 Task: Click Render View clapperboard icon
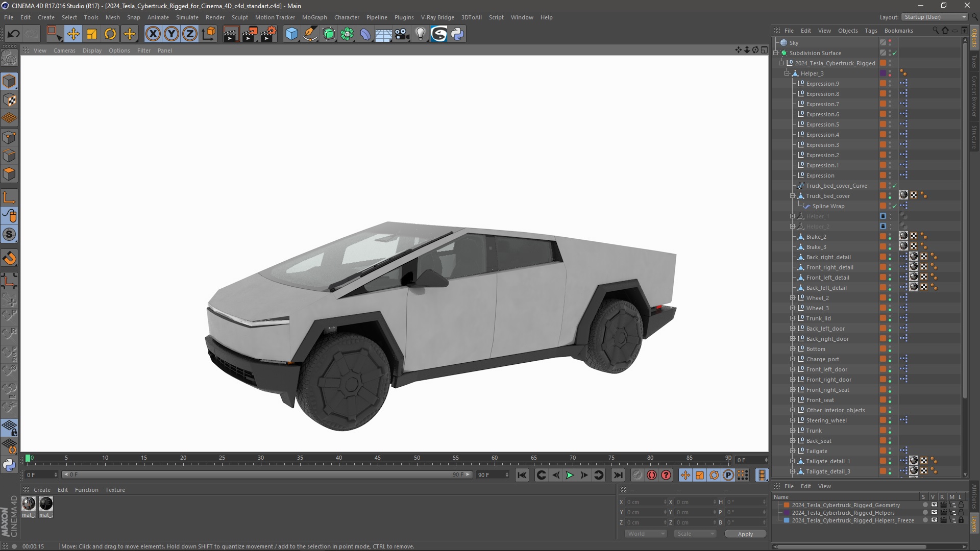[231, 34]
